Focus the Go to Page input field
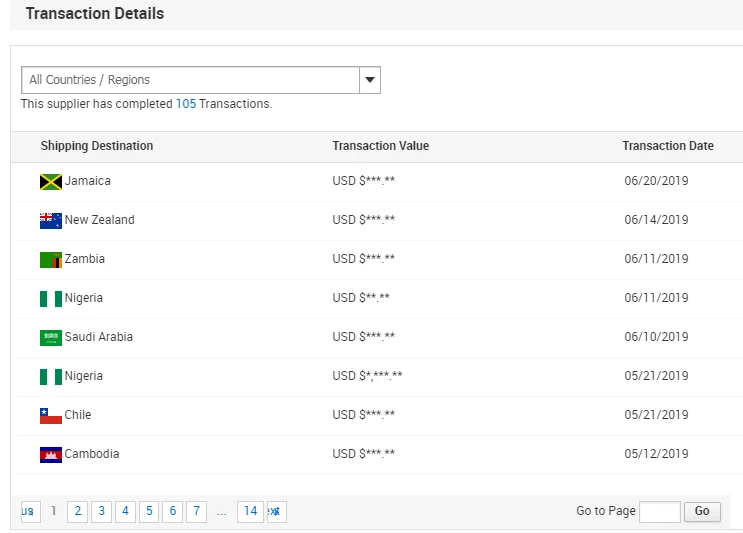 pyautogui.click(x=659, y=511)
